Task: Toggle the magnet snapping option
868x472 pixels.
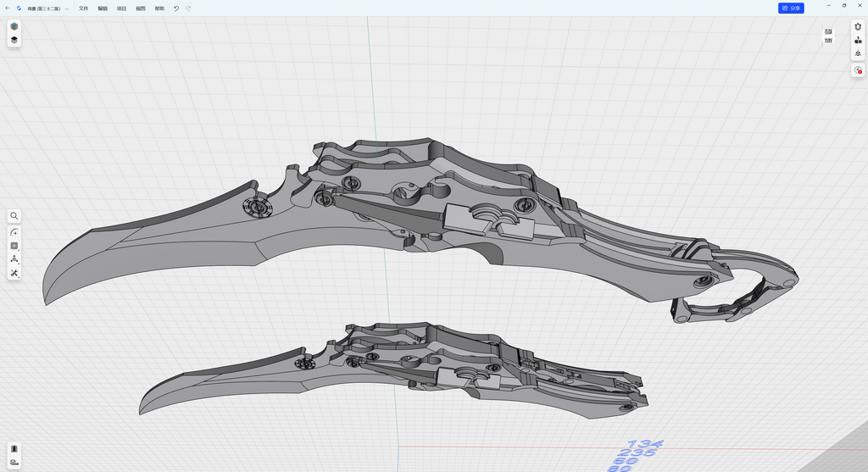Action: coord(858,26)
